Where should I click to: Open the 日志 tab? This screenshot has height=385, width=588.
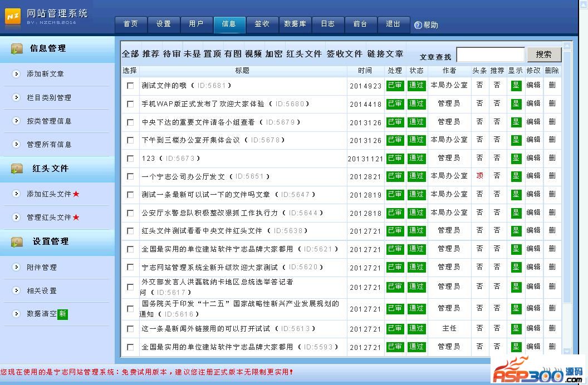(x=328, y=24)
